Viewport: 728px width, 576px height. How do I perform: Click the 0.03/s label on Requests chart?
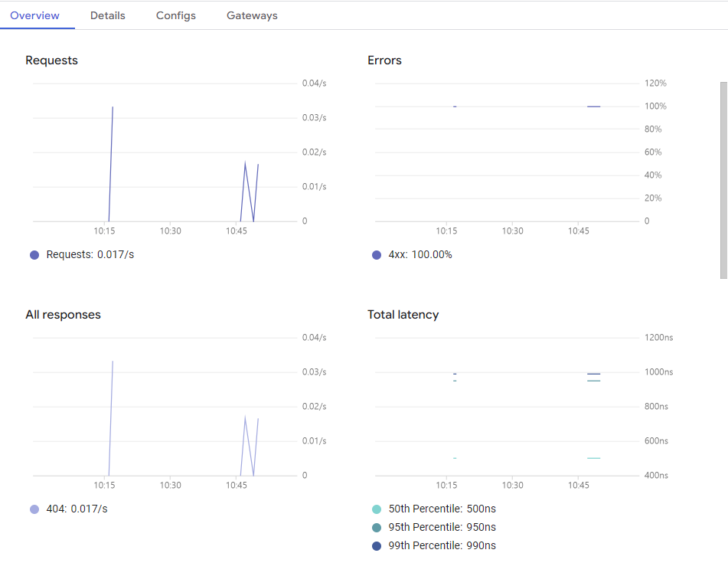point(315,117)
